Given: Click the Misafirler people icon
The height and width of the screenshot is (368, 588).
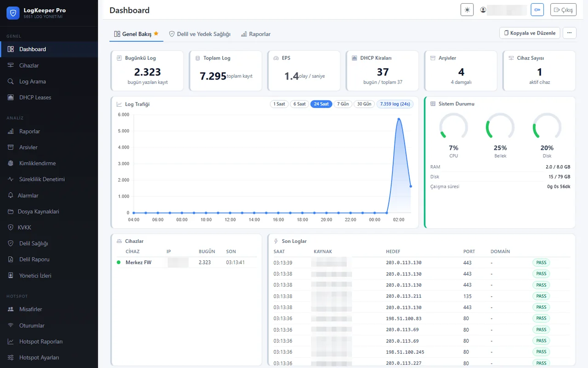Looking at the screenshot, I should click(11, 310).
